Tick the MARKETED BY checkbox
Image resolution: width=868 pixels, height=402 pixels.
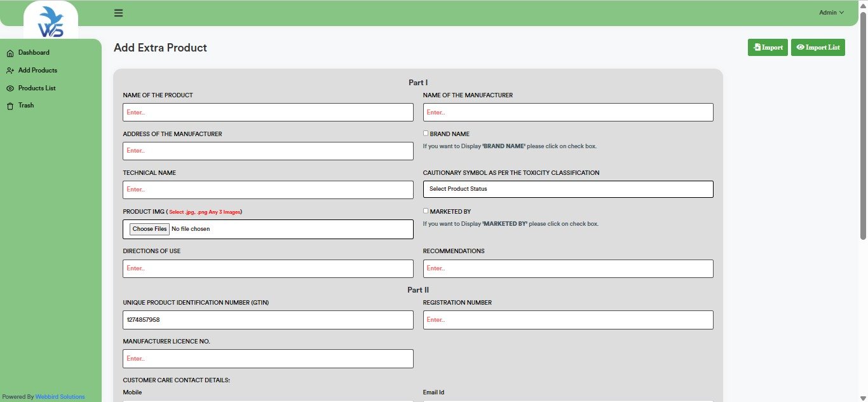tap(426, 211)
